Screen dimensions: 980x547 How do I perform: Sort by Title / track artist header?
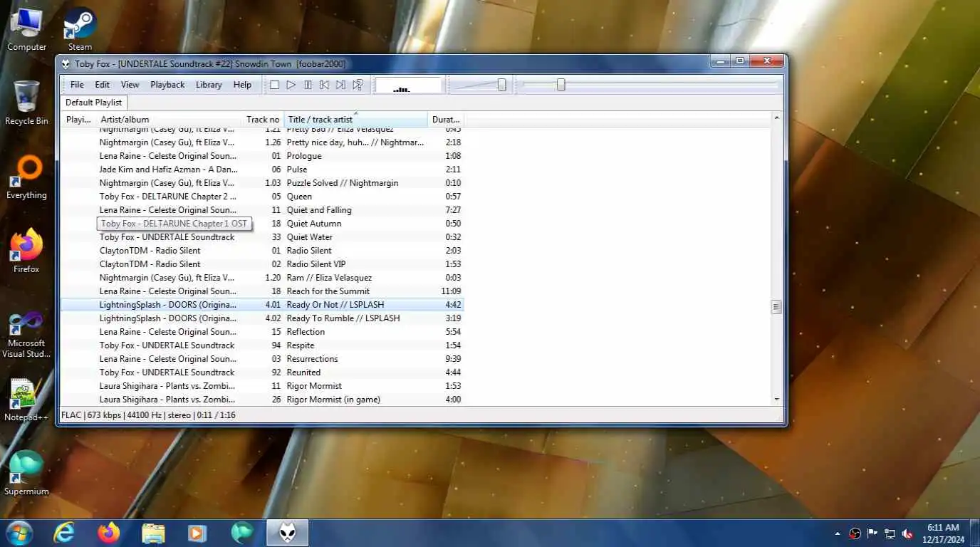tap(356, 120)
